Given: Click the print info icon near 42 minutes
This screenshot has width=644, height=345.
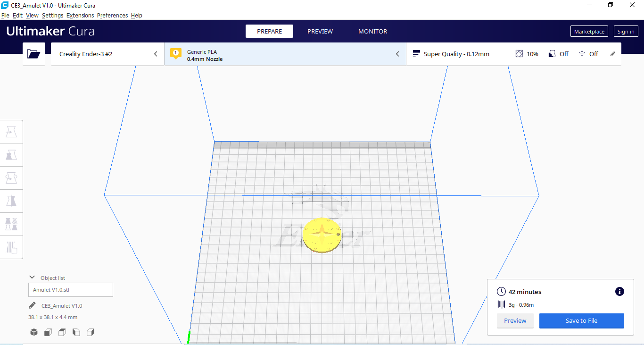Looking at the screenshot, I should tap(619, 292).
